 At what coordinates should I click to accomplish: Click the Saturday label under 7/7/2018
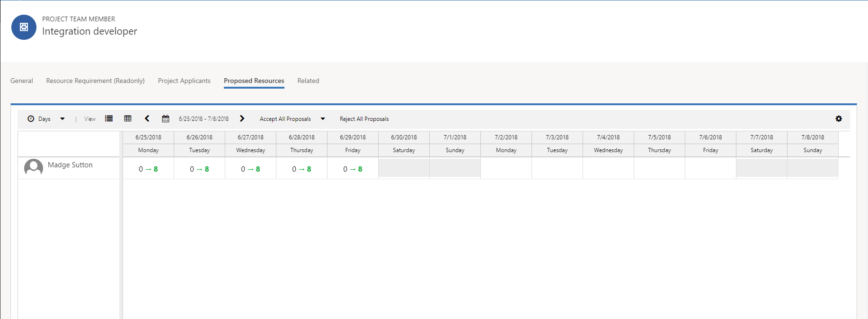coord(762,150)
